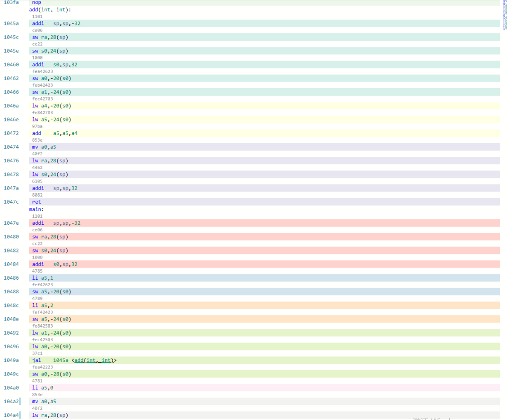
Task: Select the 'add(int, int):' function label
Action: (50, 10)
